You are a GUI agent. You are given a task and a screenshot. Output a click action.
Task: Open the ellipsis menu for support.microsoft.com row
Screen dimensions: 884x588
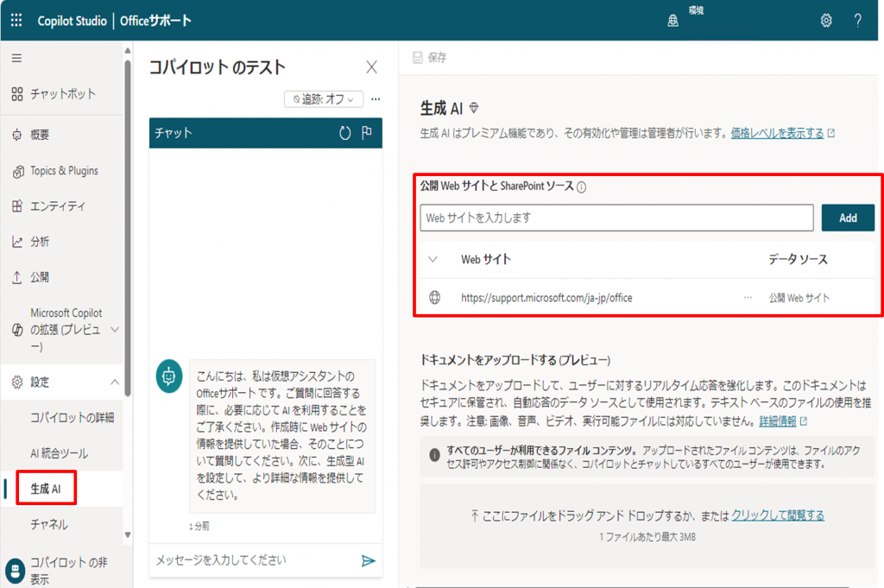click(x=748, y=297)
